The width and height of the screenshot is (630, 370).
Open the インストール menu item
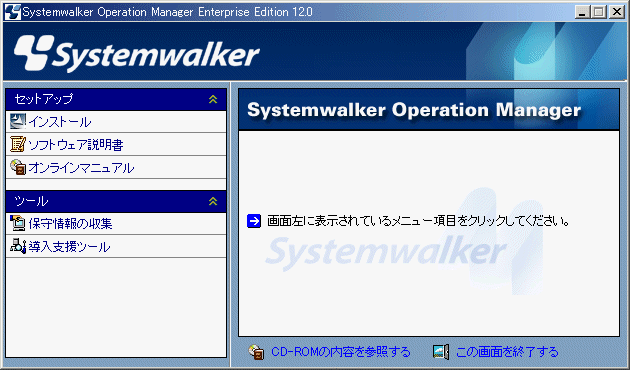coord(116,122)
